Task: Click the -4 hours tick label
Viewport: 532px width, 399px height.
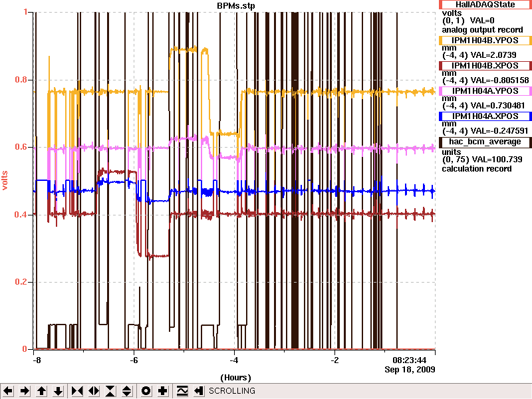Action: [x=235, y=360]
